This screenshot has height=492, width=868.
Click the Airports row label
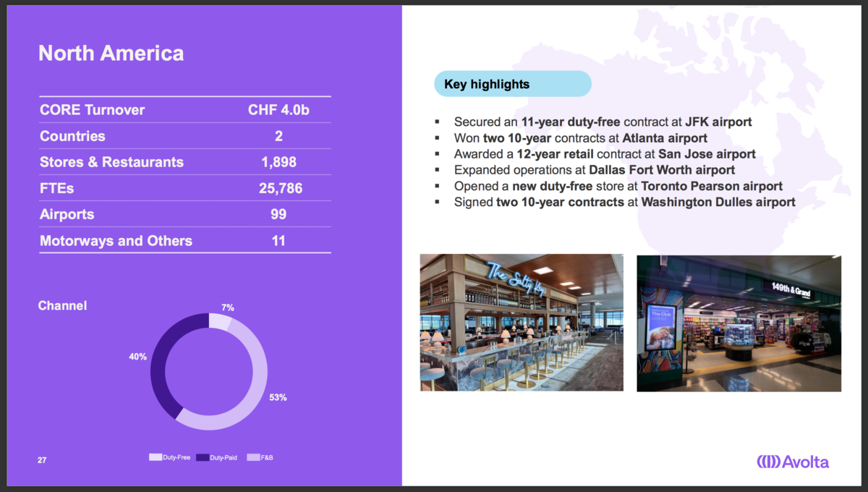tap(67, 215)
